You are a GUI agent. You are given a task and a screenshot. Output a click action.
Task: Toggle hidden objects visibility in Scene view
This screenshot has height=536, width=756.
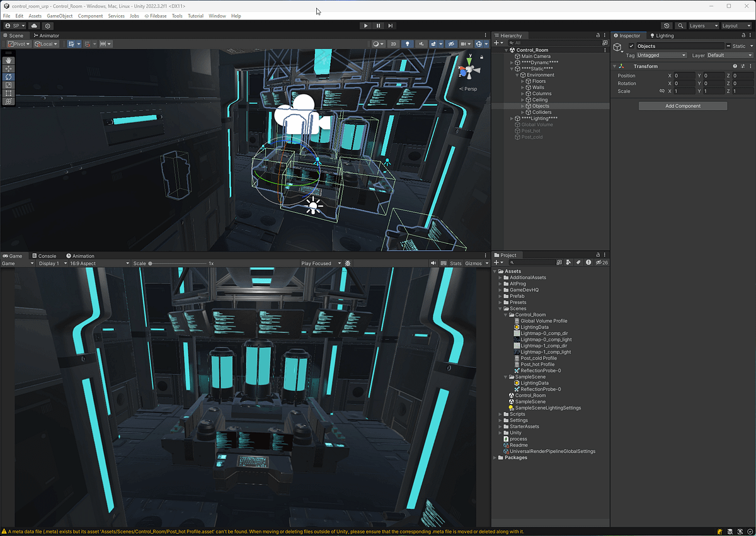(451, 44)
